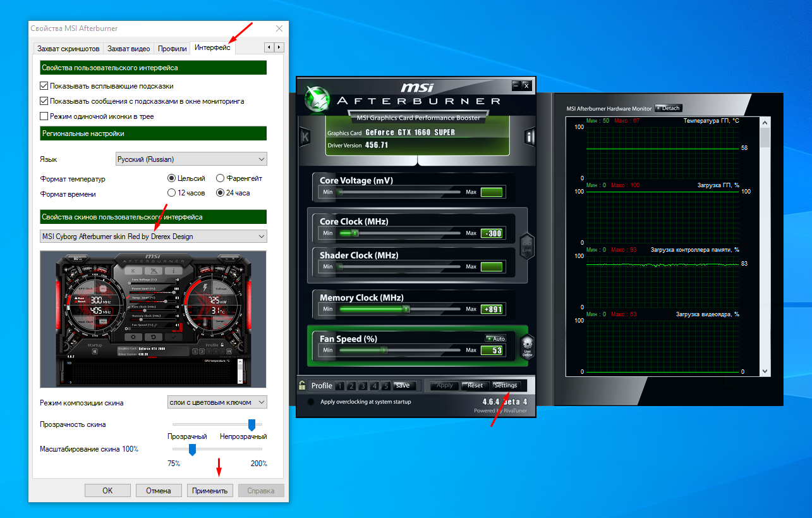The height and width of the screenshot is (518, 812).
Task: Click the GeForce GTX 1660 SUPER text
Action: (410, 132)
